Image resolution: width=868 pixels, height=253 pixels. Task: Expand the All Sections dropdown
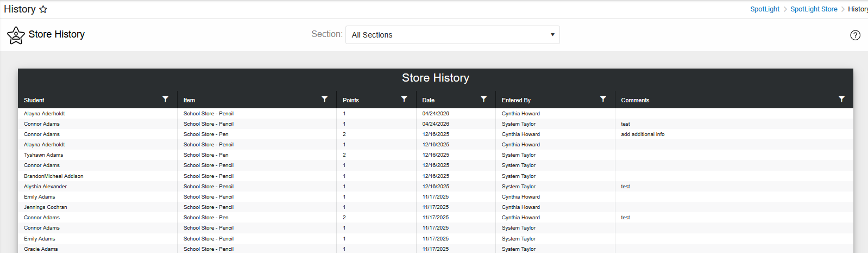tap(452, 35)
